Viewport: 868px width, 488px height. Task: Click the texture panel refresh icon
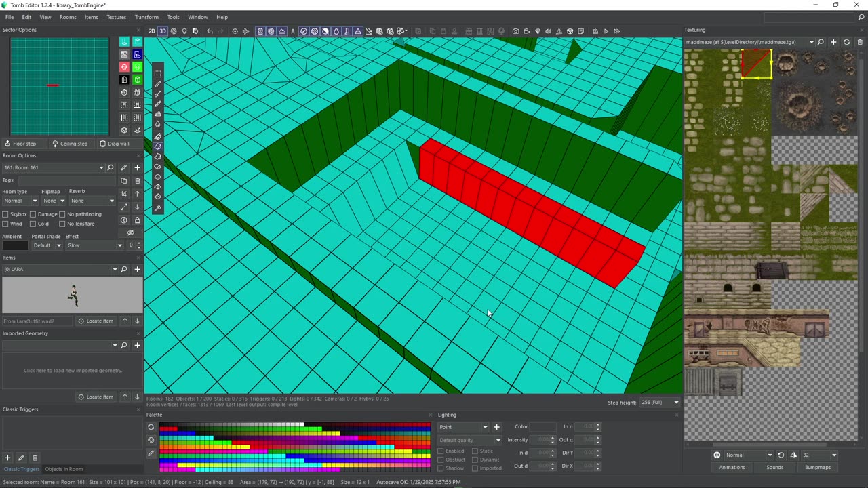click(x=846, y=42)
